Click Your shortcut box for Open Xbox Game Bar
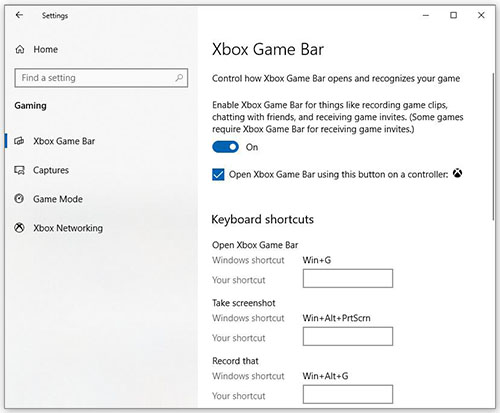500x413 pixels. click(348, 278)
